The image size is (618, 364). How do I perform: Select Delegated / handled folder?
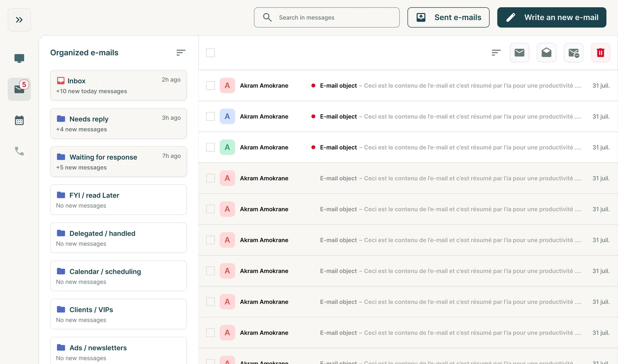point(118,238)
